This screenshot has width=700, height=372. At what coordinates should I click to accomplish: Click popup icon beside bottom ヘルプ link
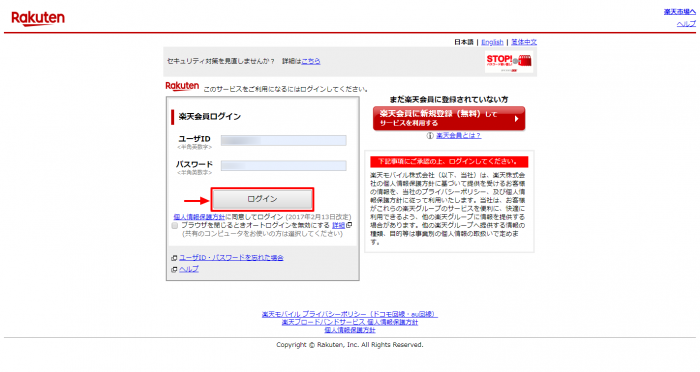click(175, 270)
